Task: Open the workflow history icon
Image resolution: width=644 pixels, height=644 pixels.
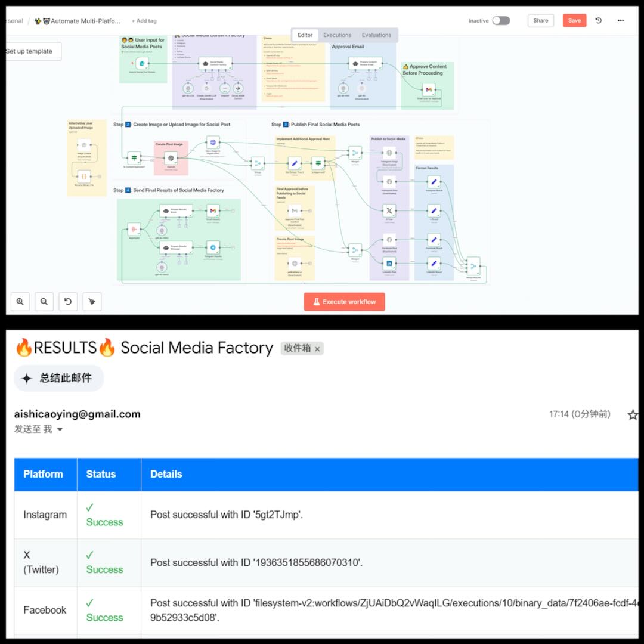Action: point(599,20)
